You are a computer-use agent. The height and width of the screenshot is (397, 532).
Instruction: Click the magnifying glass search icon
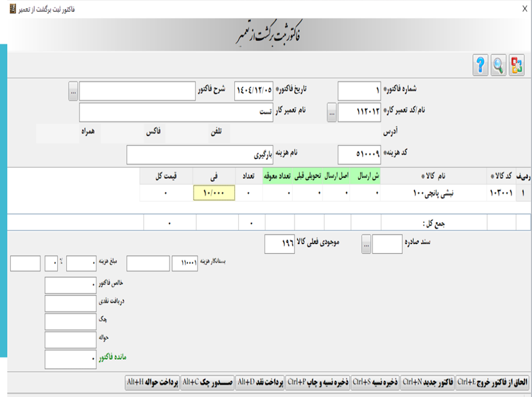(498, 65)
